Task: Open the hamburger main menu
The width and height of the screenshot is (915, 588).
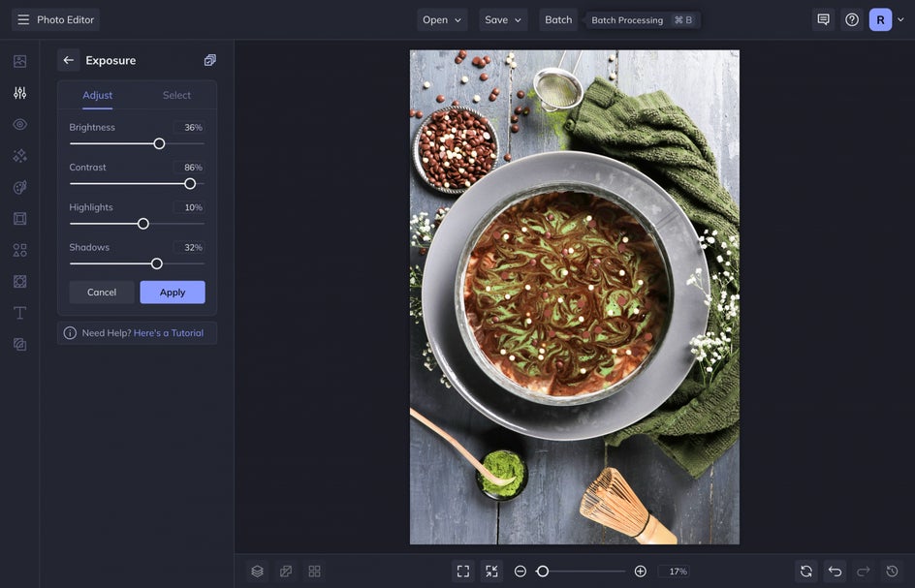Action: [23, 19]
